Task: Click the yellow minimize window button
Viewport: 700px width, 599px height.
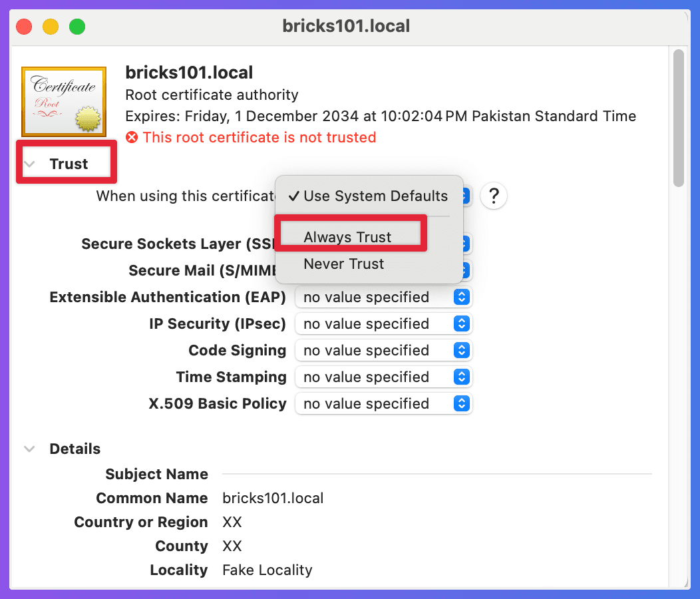Action: tap(51, 27)
